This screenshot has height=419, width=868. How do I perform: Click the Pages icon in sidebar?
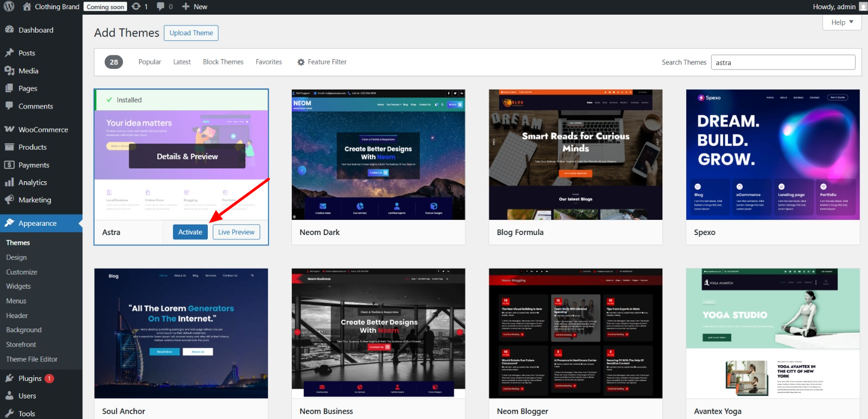(x=9, y=88)
